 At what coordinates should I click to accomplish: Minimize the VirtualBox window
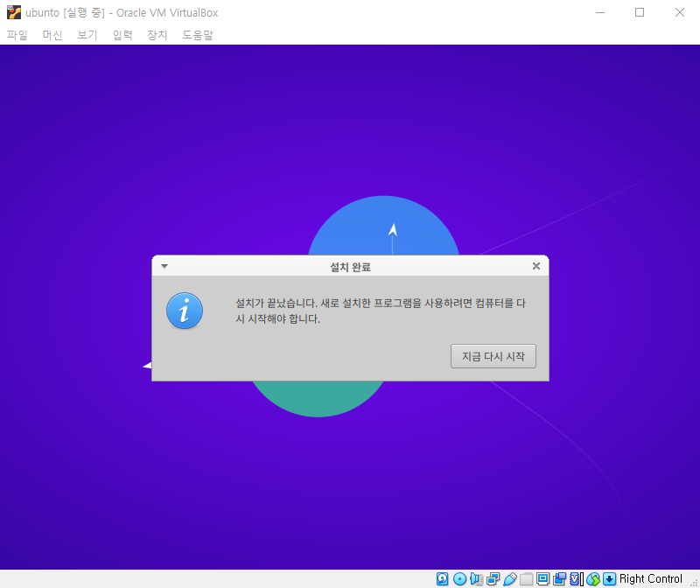click(x=600, y=12)
